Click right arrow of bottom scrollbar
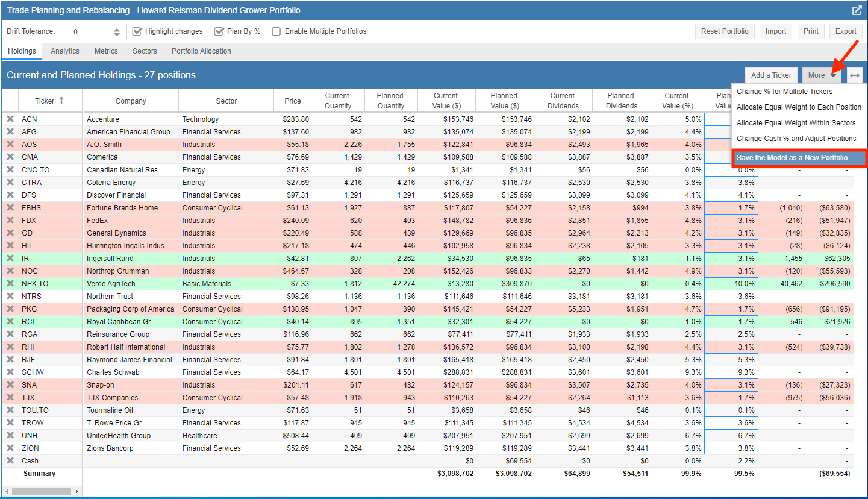The height and width of the screenshot is (499, 868). tap(76, 492)
